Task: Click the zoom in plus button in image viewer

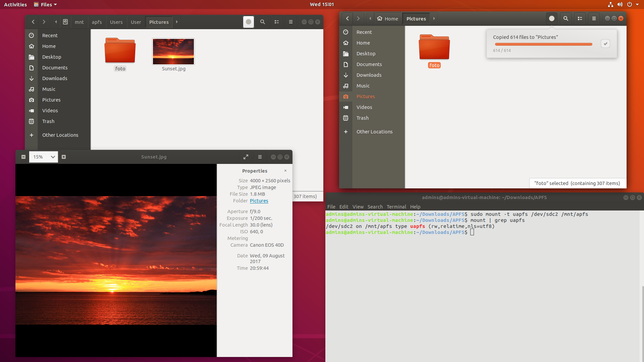Action: [64, 157]
